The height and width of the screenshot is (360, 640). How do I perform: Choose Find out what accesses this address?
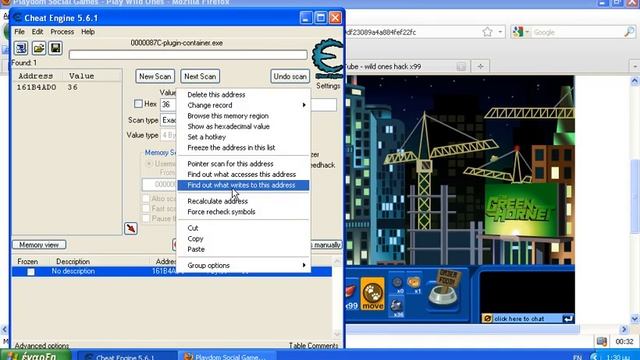click(243, 174)
